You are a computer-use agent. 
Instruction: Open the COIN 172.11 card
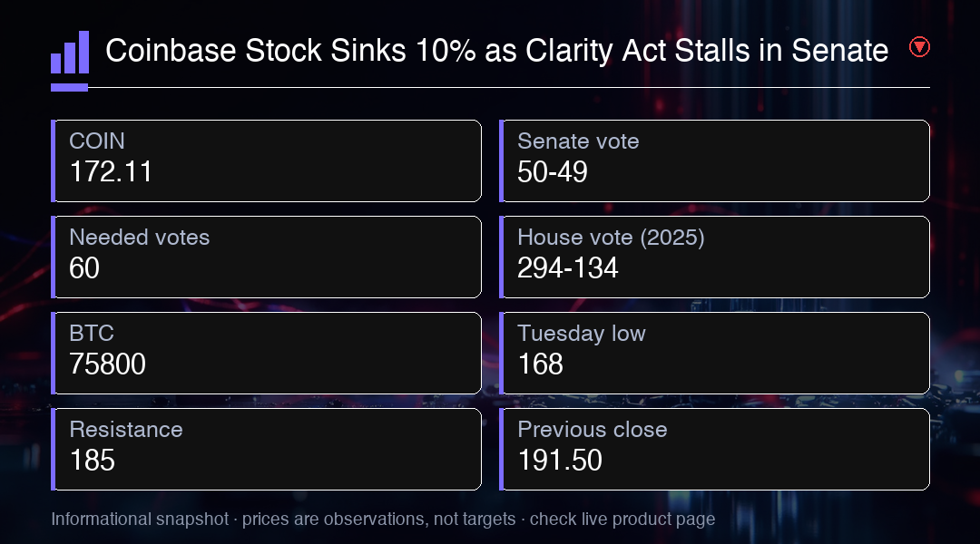(266, 161)
